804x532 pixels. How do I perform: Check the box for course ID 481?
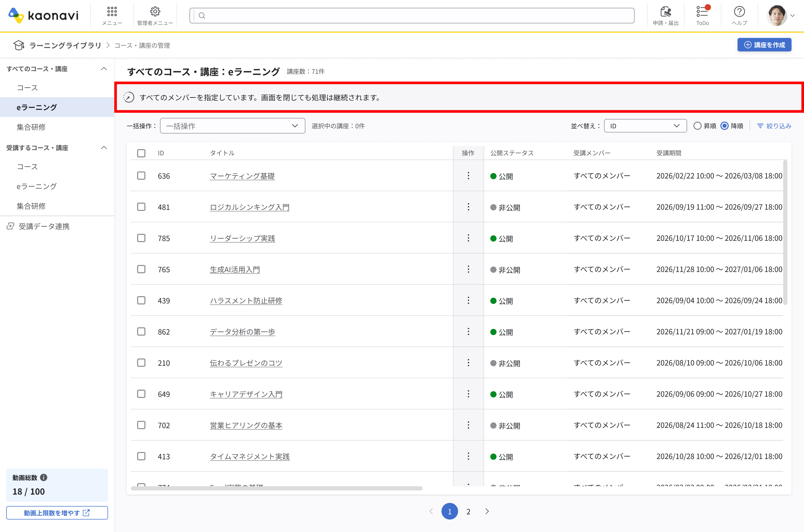141,207
